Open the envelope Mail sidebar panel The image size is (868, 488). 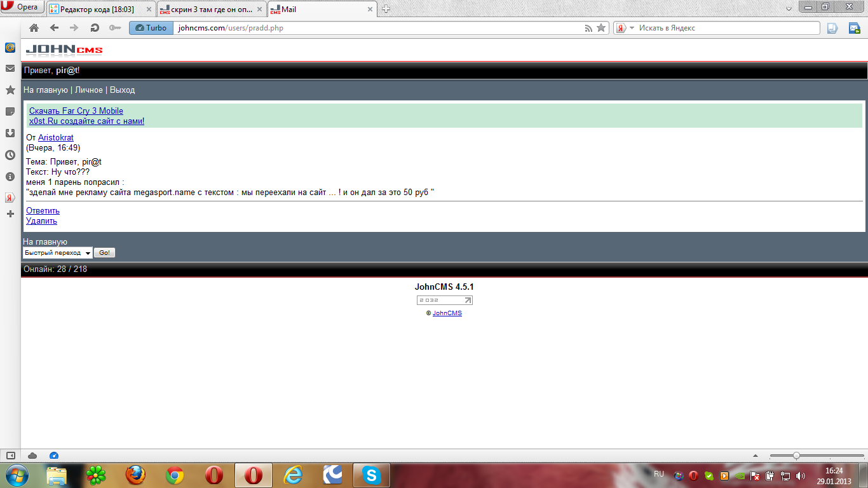(x=10, y=69)
